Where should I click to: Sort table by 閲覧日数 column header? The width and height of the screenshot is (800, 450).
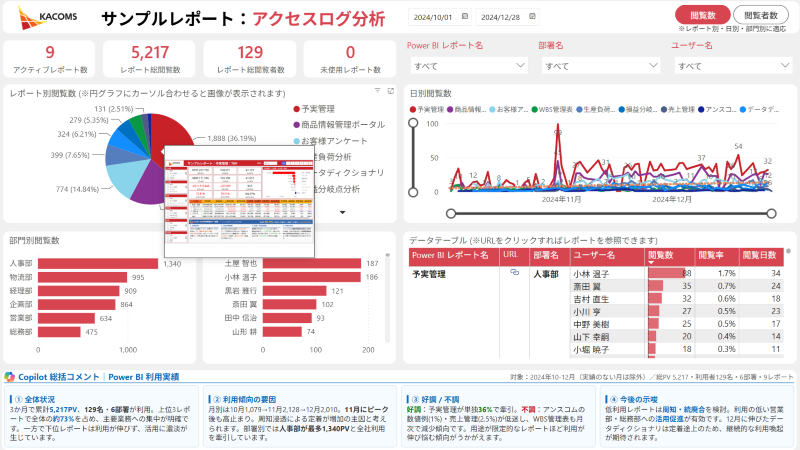pyautogui.click(x=761, y=257)
